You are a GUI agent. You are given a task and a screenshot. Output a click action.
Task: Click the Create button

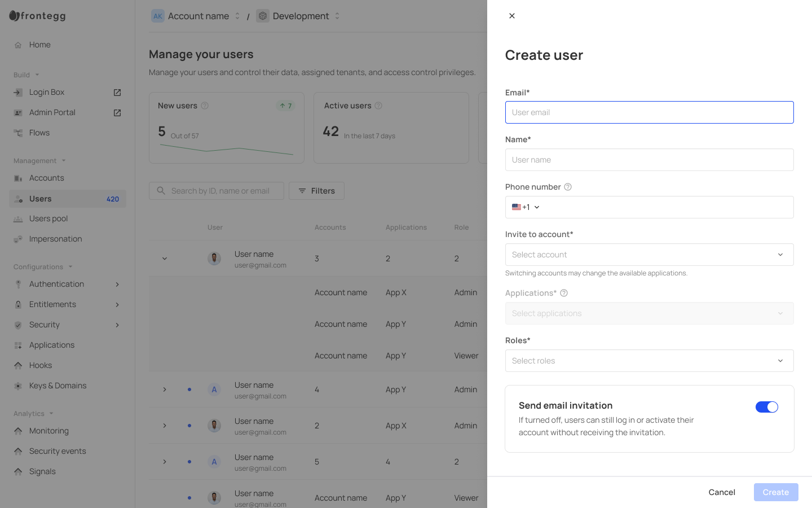(775, 492)
